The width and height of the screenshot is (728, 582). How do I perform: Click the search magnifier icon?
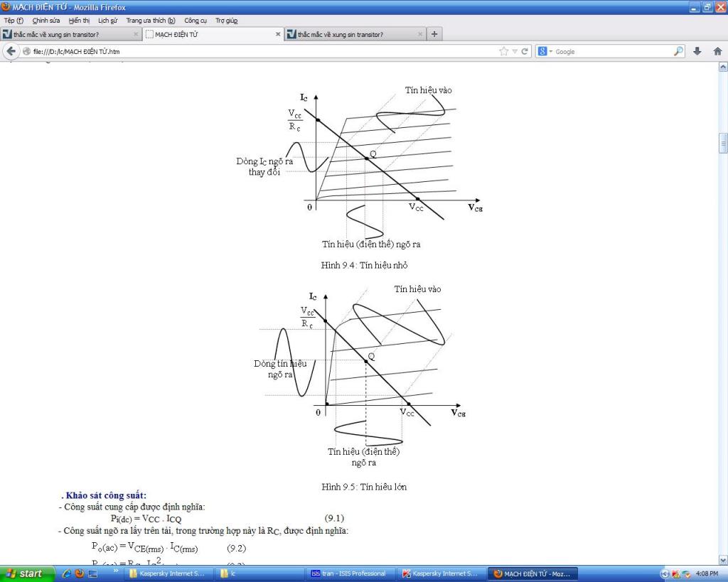[678, 51]
